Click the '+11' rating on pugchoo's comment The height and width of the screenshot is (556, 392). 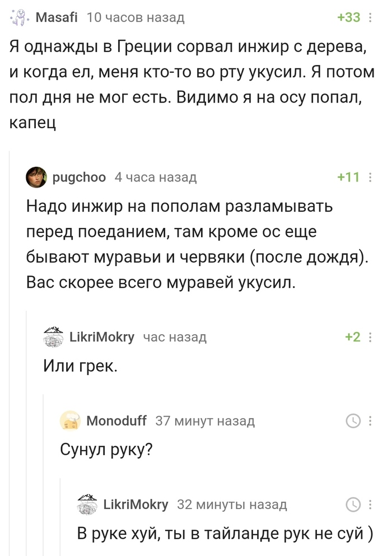pos(349,176)
